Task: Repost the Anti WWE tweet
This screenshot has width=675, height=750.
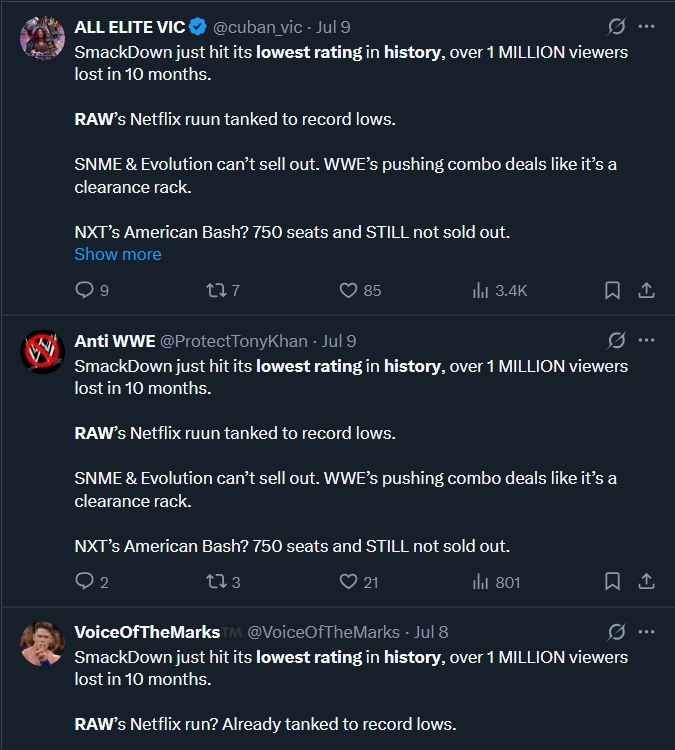Action: point(215,582)
